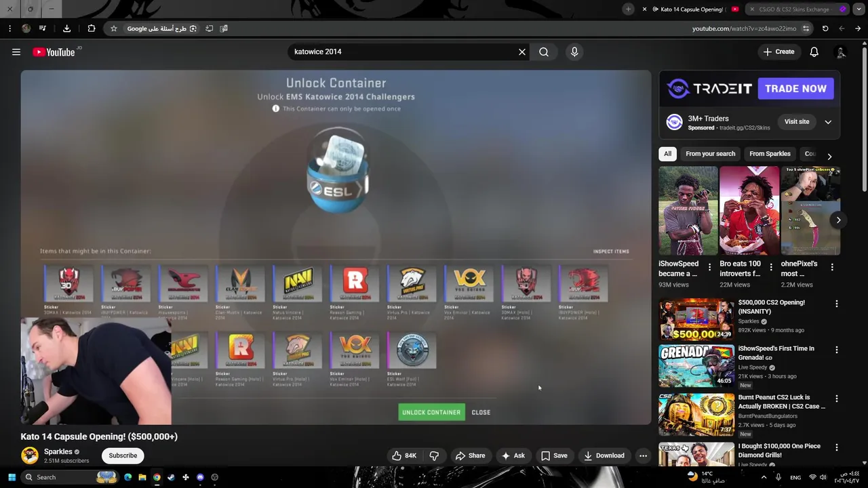Viewport: 868px width, 488px height.
Task: Visit the Tradeit sponsor site
Action: pos(797,122)
